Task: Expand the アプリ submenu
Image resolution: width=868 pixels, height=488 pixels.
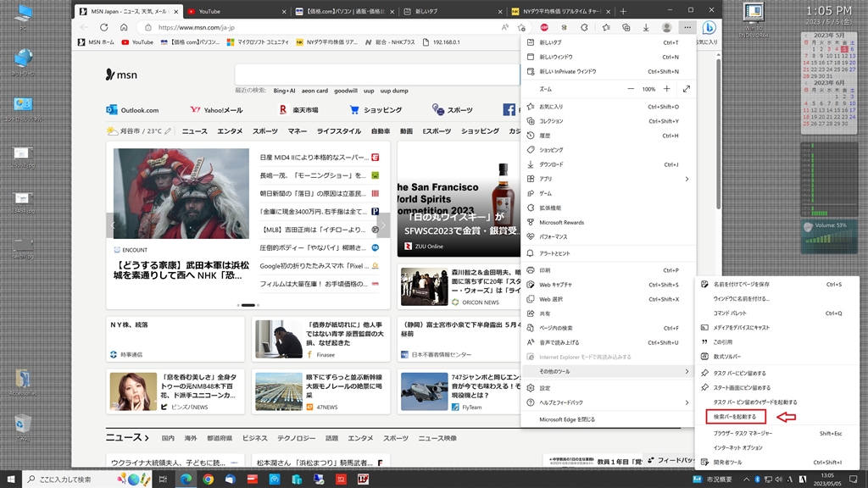Action: click(606, 179)
